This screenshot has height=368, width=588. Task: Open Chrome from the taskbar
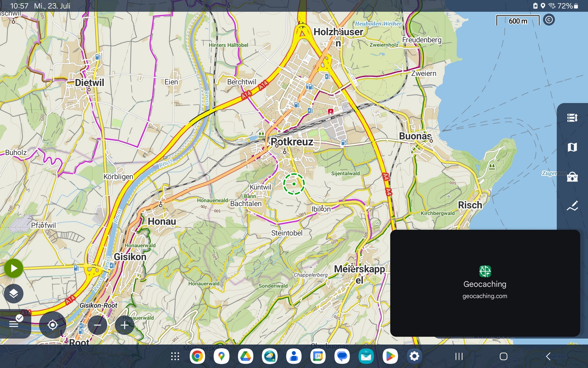click(197, 356)
